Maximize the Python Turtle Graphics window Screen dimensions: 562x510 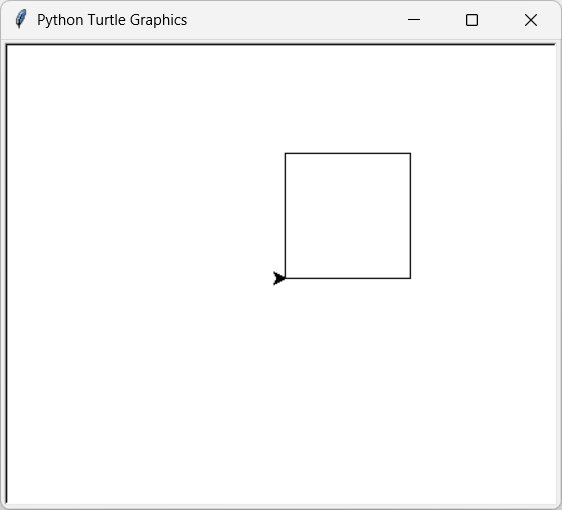click(x=472, y=20)
